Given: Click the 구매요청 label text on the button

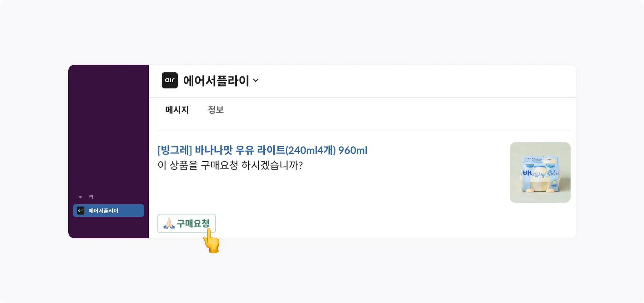Looking at the screenshot, I should [193, 223].
